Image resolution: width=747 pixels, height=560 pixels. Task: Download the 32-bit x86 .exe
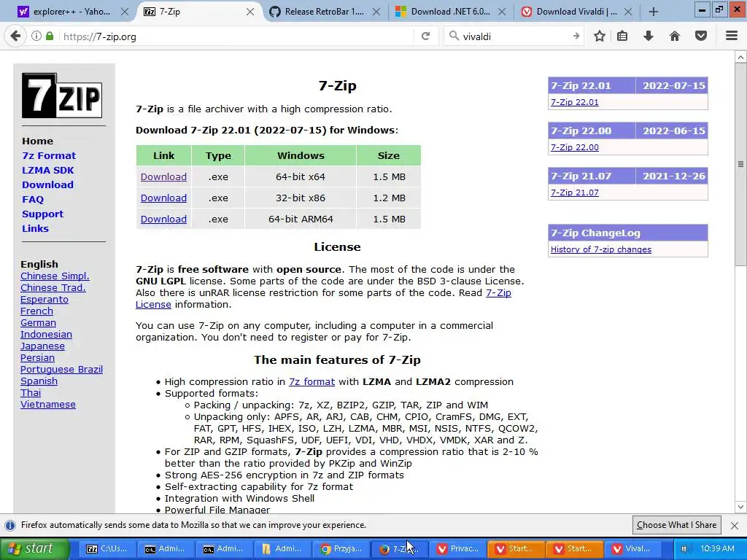tap(163, 198)
